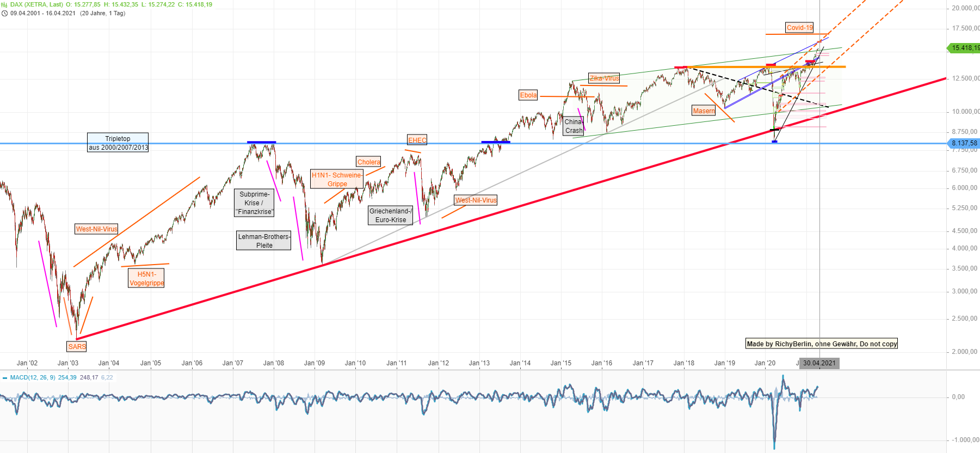Click the 2.500,00 price axis label

coord(965,319)
